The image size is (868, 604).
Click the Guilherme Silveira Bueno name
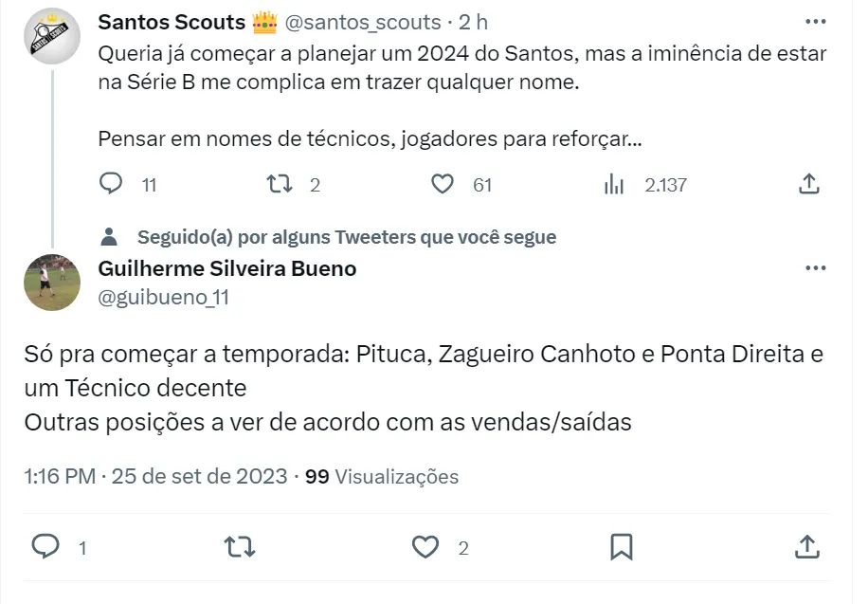click(227, 268)
